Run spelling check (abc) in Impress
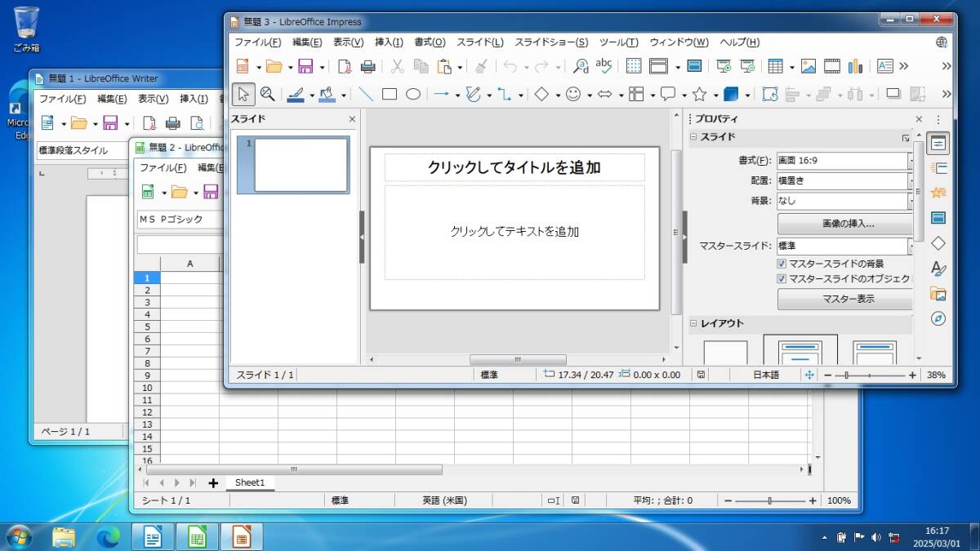Viewport: 980px width, 551px height. [604, 66]
